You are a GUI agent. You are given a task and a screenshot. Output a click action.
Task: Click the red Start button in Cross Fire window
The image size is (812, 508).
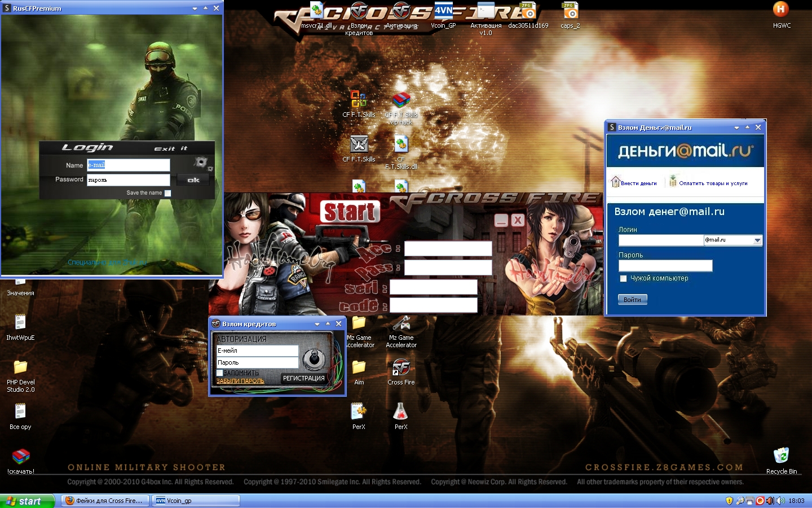click(x=350, y=212)
